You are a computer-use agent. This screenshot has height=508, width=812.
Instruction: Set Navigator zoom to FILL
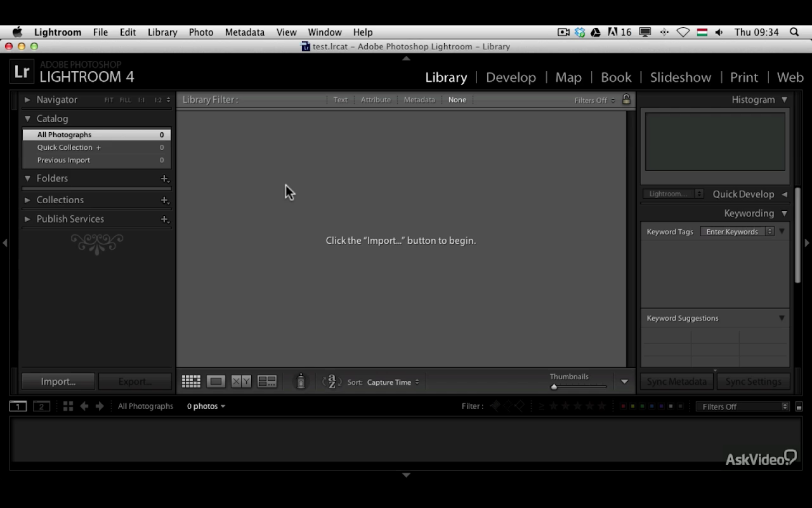coord(126,100)
